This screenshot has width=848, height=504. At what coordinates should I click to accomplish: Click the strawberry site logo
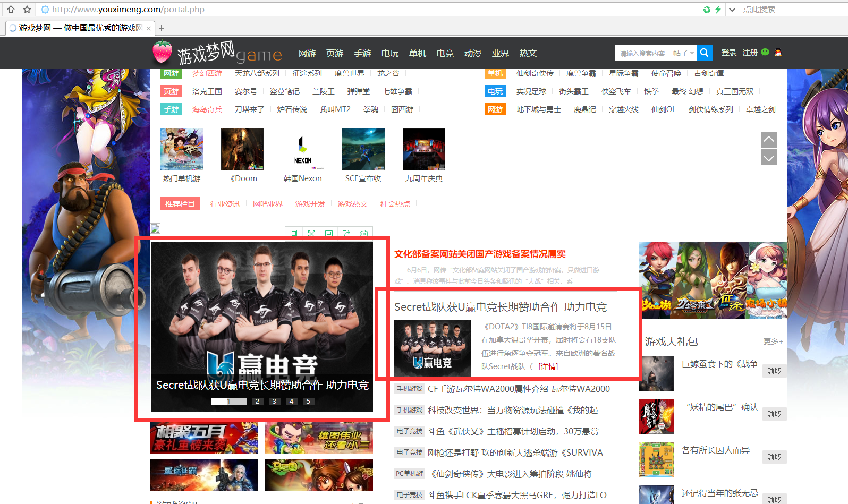(162, 52)
